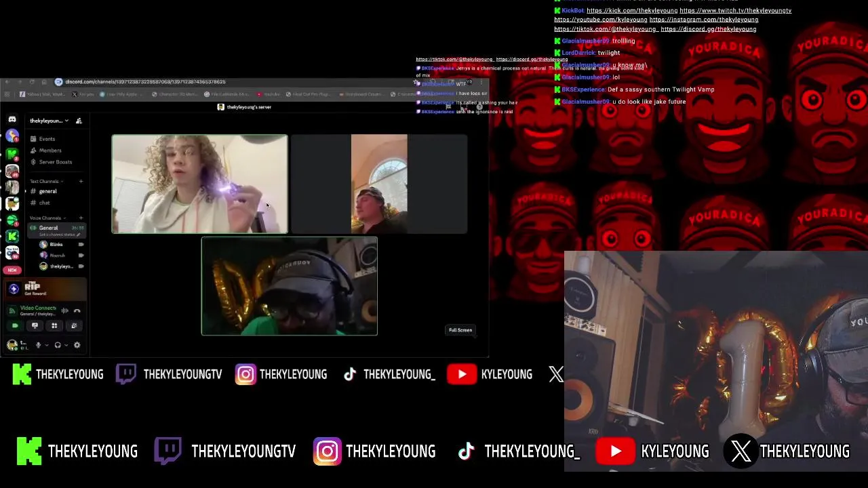Open Server Boosts in Discord sidebar

click(56, 162)
